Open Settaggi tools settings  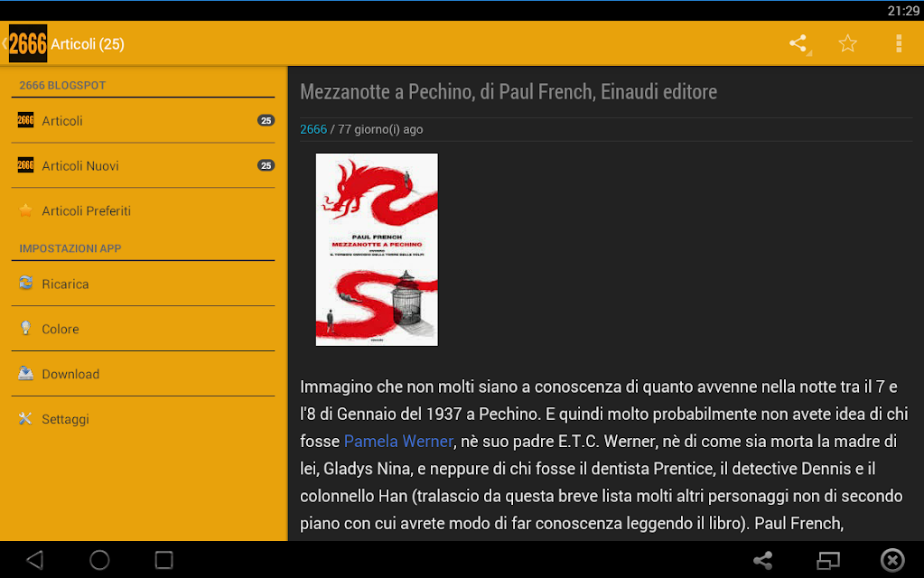144,419
